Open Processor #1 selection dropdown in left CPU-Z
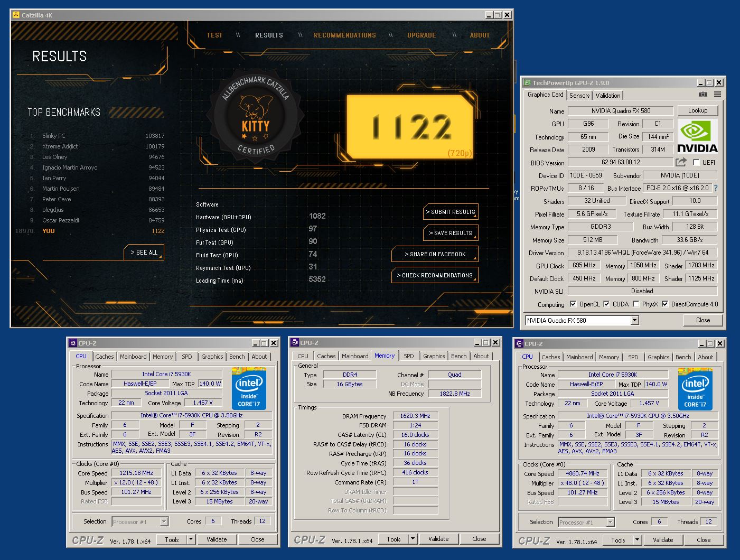This screenshot has height=560, width=740. (140, 521)
